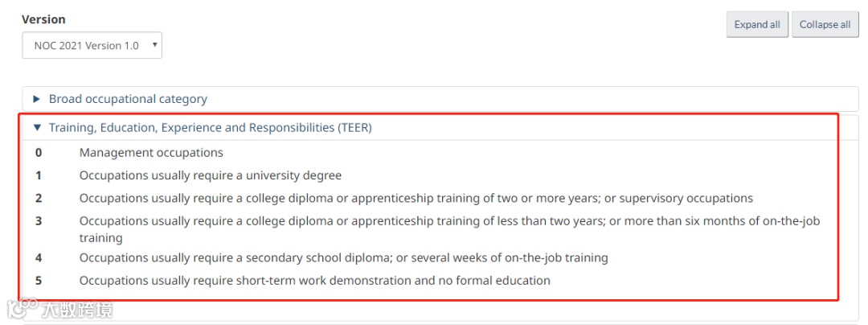868x325 pixels.
Task: Collapse the TEER section via its down triangle
Action: tap(36, 128)
